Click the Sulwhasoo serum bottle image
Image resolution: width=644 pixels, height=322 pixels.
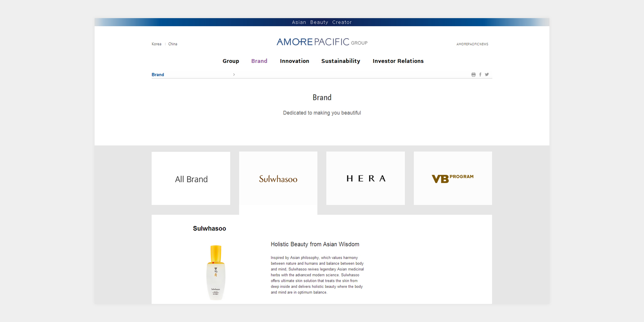[x=216, y=272]
